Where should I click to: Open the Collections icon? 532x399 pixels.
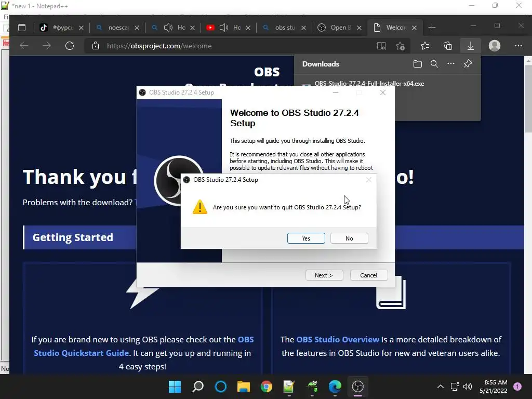448,46
